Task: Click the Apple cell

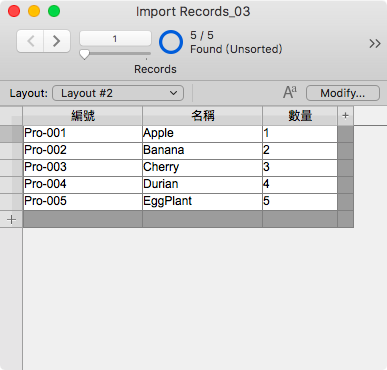Action: (202, 133)
